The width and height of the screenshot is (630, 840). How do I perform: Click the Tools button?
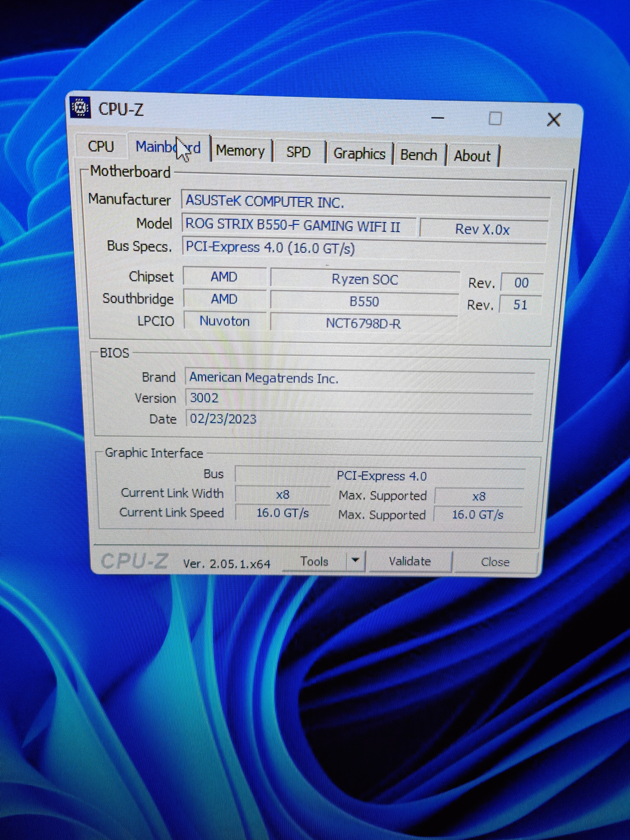click(314, 561)
